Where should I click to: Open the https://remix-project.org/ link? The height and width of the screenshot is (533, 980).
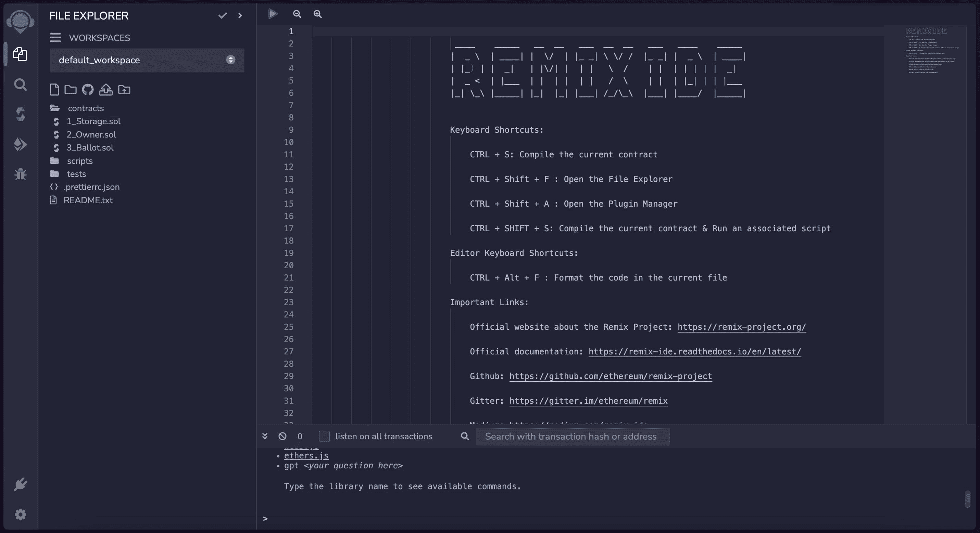coord(741,327)
